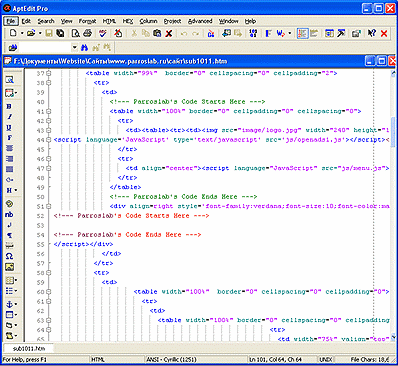Viewport: 398px width, 366px height.
Task: Toggle the F font toolbar button
Action: pos(268,33)
